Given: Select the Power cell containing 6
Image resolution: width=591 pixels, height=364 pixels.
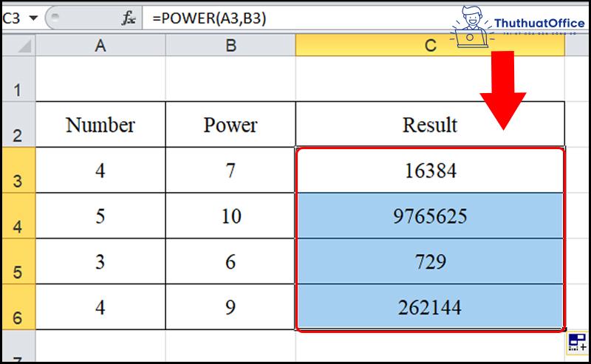Looking at the screenshot, I should pyautogui.click(x=230, y=261).
